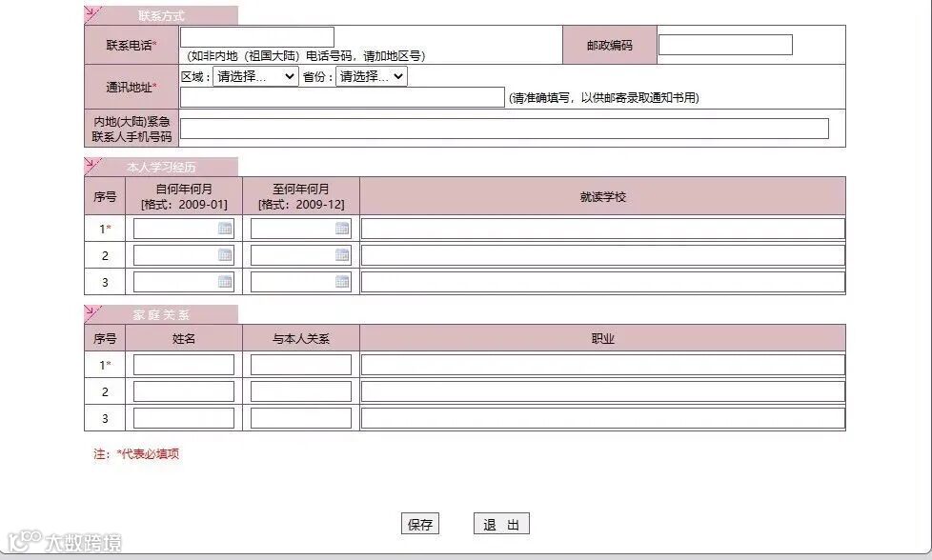
Task: Focus the 邮政编码 input field
Action: pos(725,45)
